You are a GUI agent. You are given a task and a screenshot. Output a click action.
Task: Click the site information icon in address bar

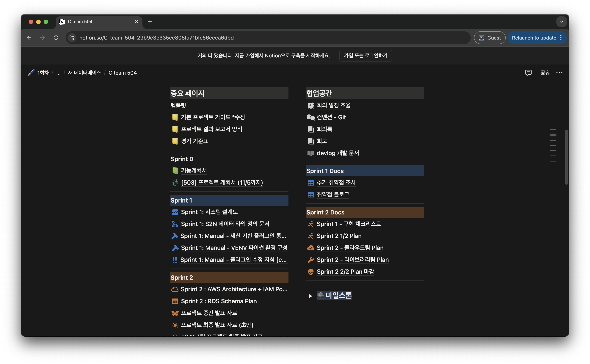(x=72, y=37)
